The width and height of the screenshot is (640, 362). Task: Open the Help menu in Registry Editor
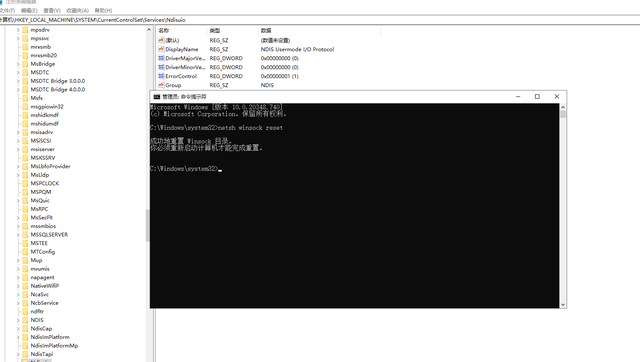point(103,11)
